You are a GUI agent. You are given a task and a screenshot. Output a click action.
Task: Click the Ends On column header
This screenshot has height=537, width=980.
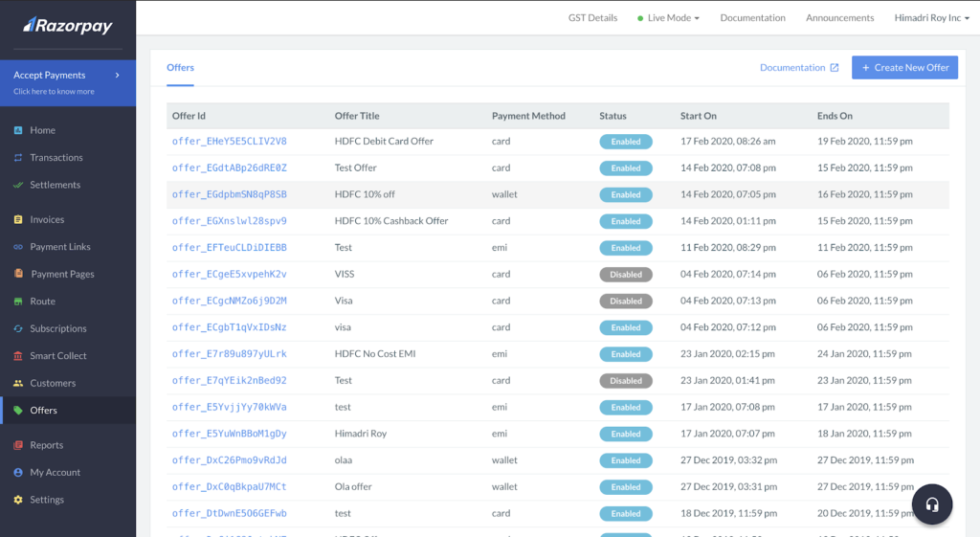[835, 116]
